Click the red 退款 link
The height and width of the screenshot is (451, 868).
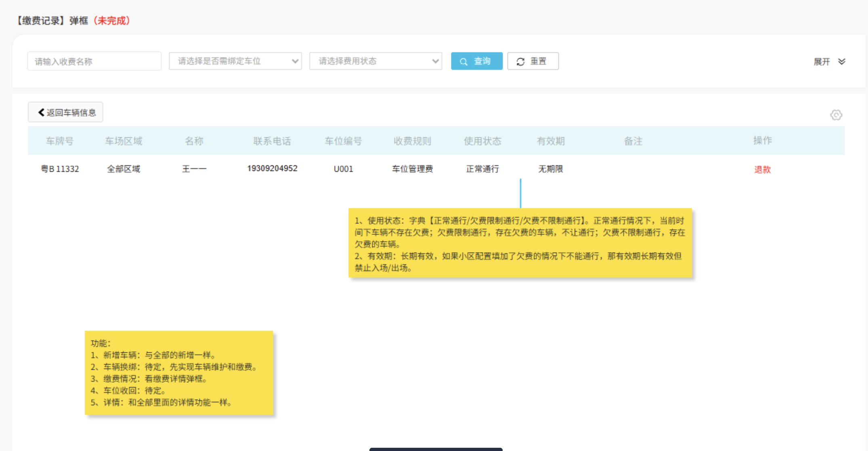click(762, 169)
